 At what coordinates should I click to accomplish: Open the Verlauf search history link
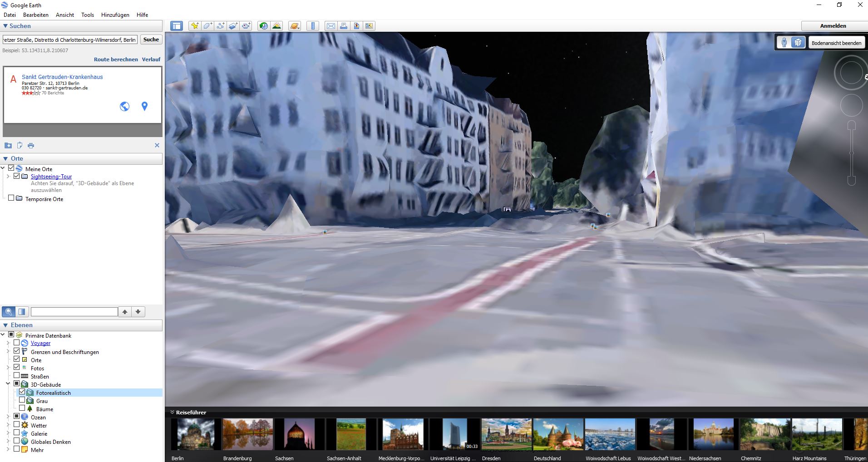151,59
